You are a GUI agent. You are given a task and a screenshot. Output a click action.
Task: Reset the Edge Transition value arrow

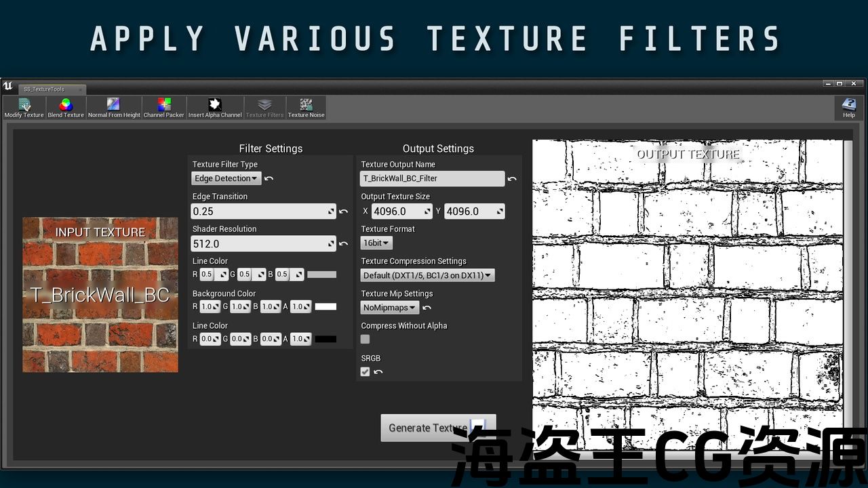(x=344, y=211)
